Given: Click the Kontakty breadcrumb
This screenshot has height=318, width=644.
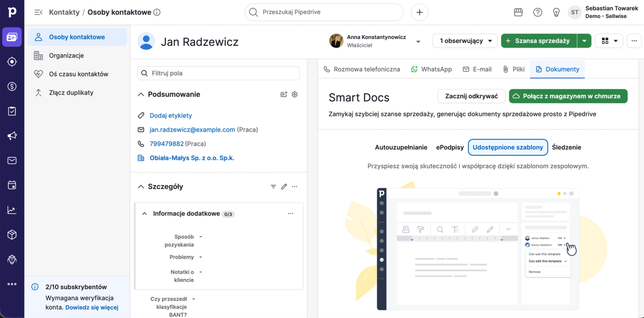Looking at the screenshot, I should 64,12.
